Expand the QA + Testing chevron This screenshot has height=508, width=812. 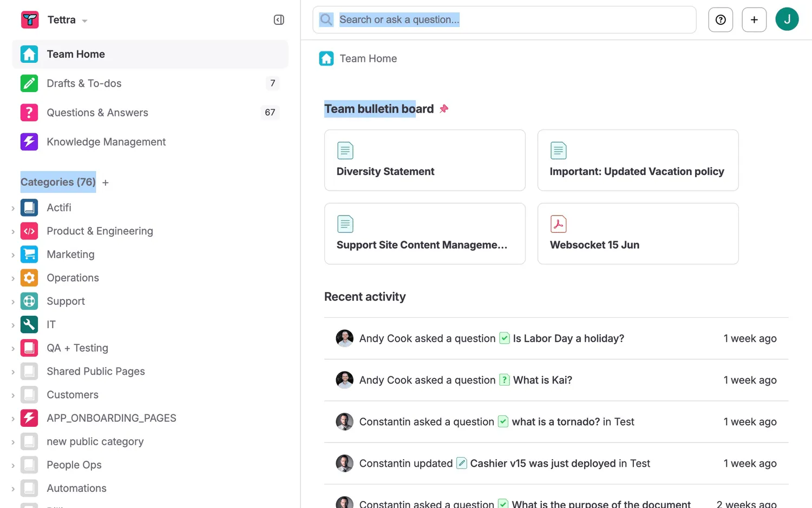tap(13, 348)
